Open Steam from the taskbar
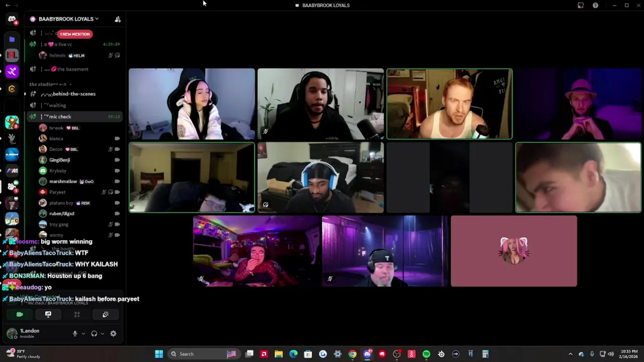The image size is (644, 362). click(441, 354)
